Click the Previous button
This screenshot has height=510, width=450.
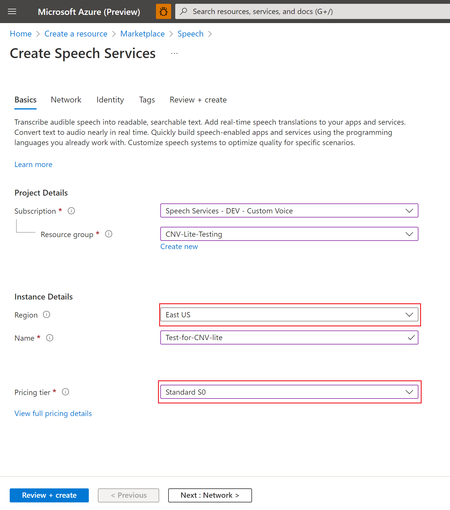point(128,495)
